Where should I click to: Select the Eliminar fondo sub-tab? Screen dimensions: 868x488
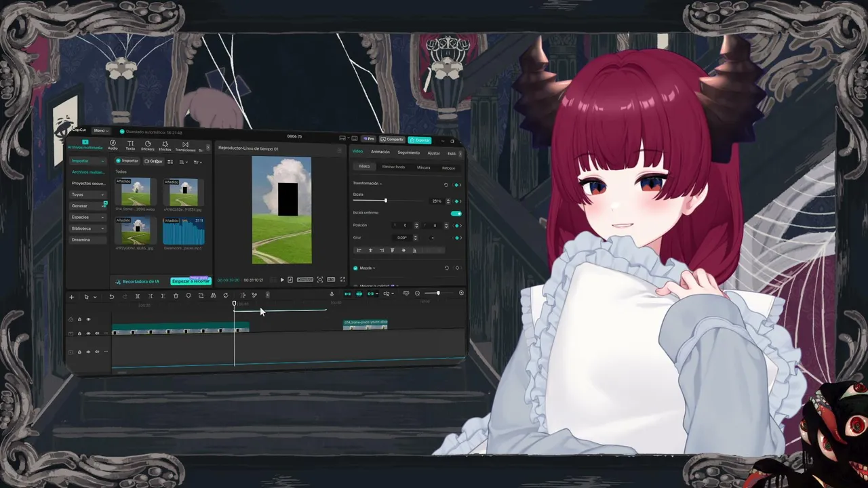click(393, 167)
